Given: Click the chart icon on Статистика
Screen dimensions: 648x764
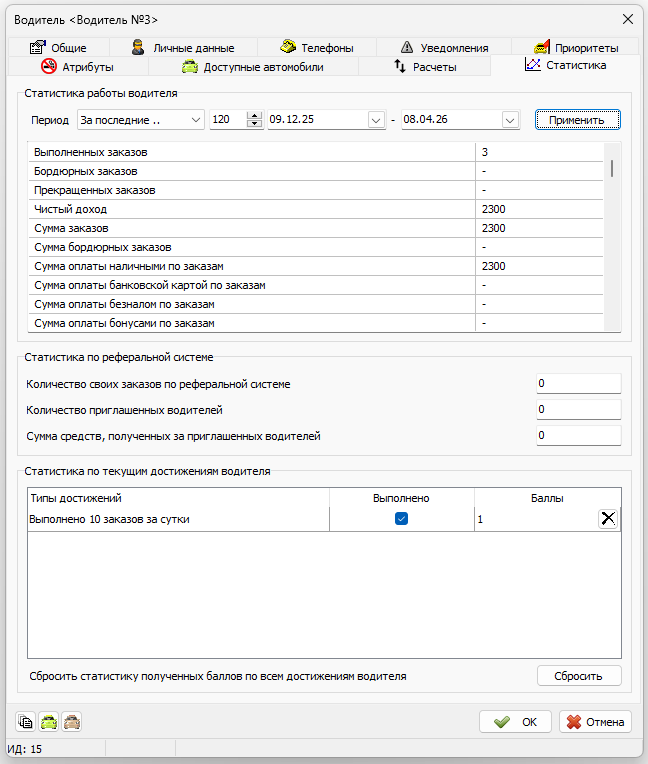Looking at the screenshot, I should click(533, 64).
